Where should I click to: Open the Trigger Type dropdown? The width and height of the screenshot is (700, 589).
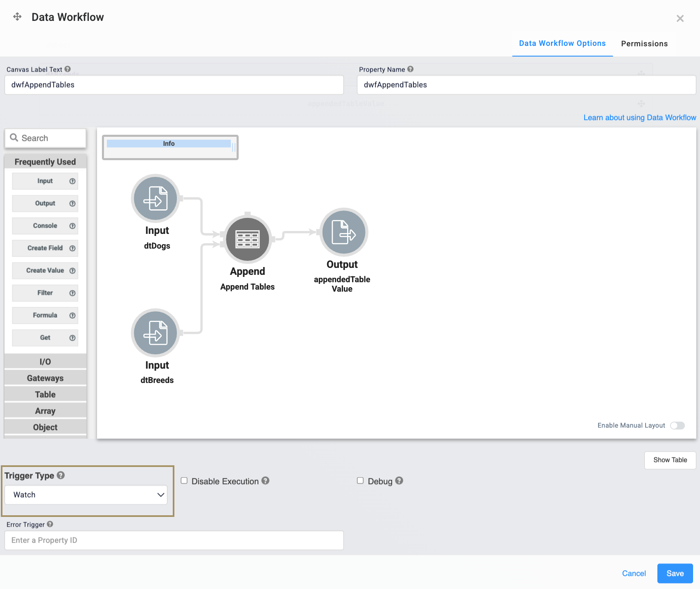point(86,495)
